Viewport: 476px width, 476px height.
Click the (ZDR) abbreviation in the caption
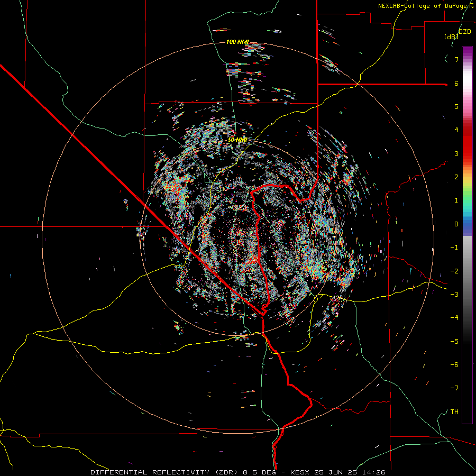(226, 472)
